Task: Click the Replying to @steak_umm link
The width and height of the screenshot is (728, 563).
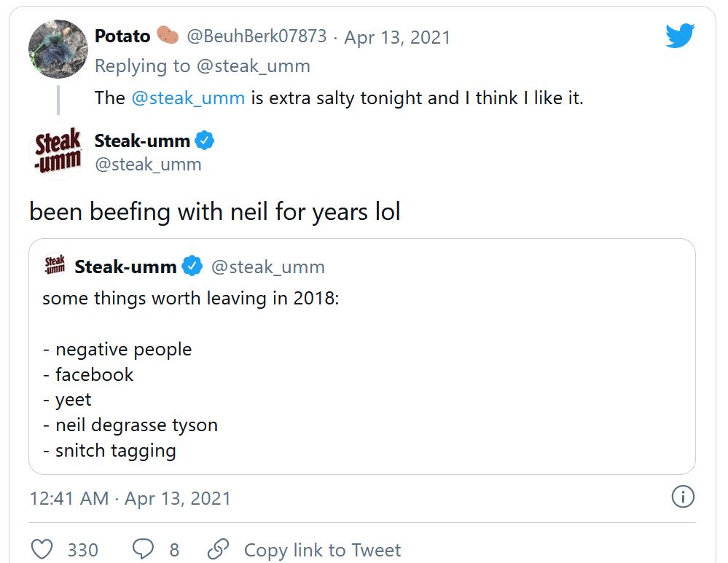Action: [201, 66]
